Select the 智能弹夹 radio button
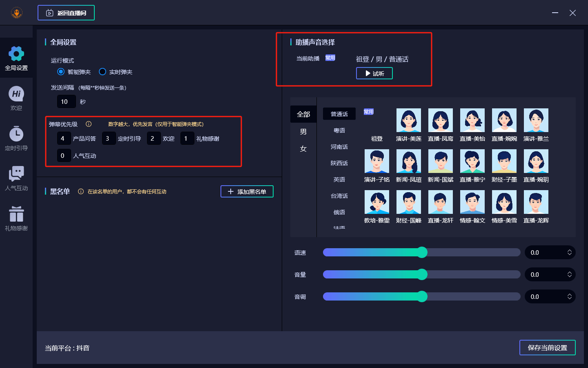Image resolution: width=588 pixels, height=368 pixels. point(61,72)
